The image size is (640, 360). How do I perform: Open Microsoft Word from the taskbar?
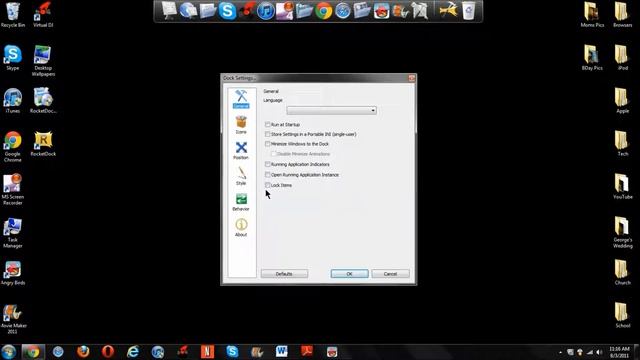[x=282, y=351]
